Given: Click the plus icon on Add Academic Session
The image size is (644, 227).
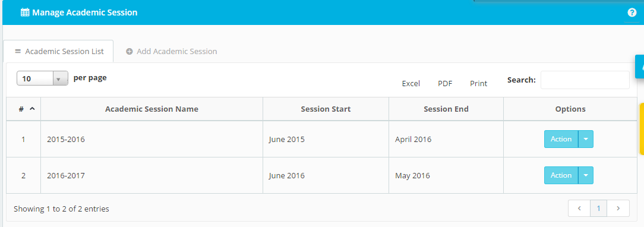Looking at the screenshot, I should [130, 52].
